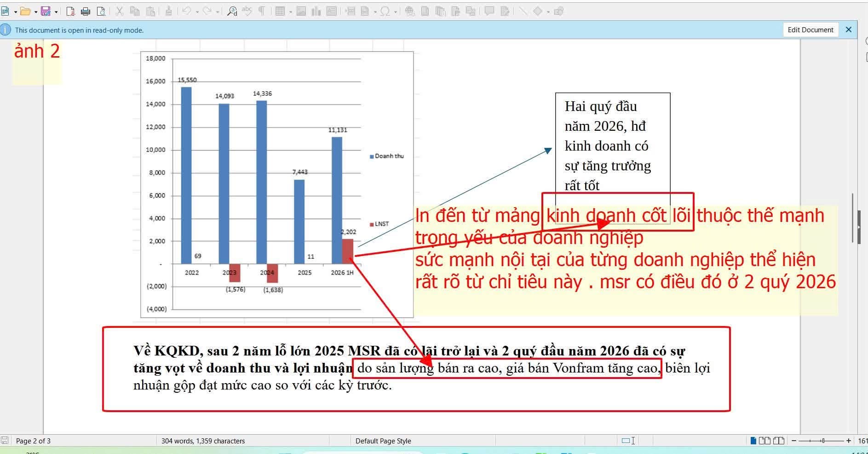The image size is (868, 454).
Task: Click Page 2 of 3 status field
Action: (x=33, y=441)
